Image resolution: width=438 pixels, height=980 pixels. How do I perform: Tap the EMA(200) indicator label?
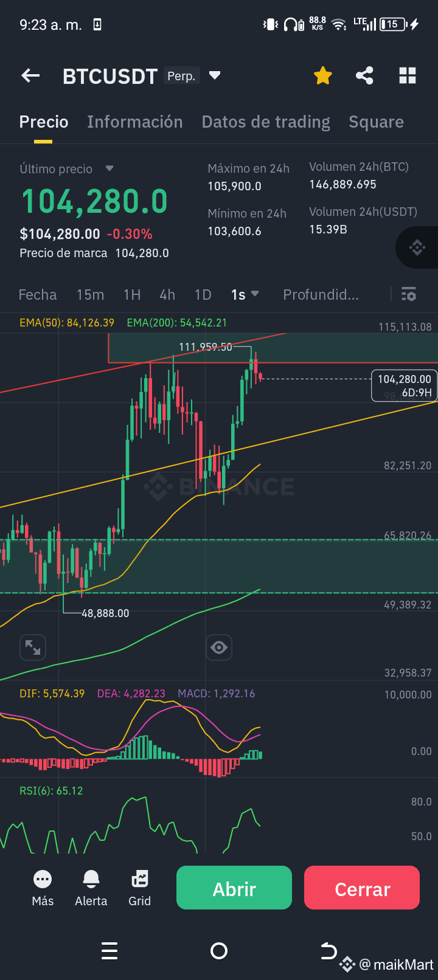177,323
